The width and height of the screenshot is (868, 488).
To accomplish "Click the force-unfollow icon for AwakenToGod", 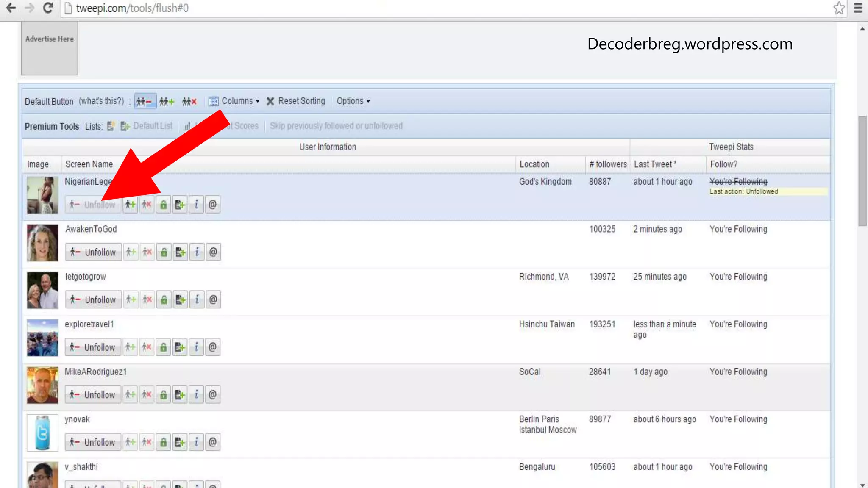I will click(x=147, y=252).
